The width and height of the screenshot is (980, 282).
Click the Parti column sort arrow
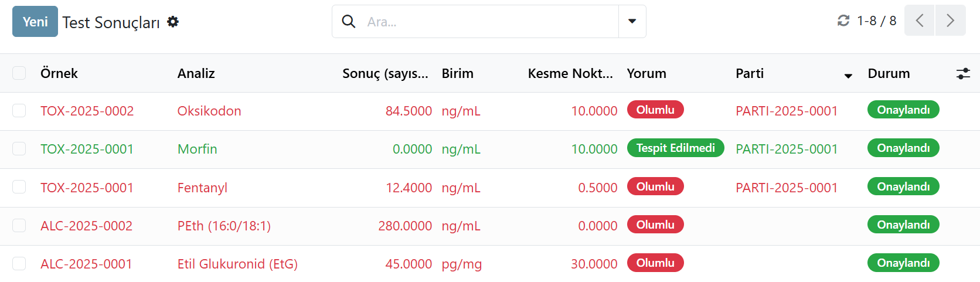[x=848, y=76]
